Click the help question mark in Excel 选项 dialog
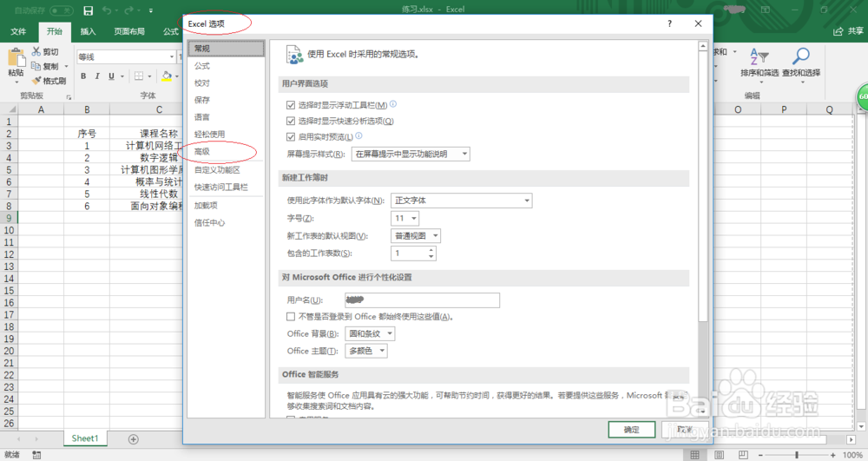868x461 pixels. point(670,23)
